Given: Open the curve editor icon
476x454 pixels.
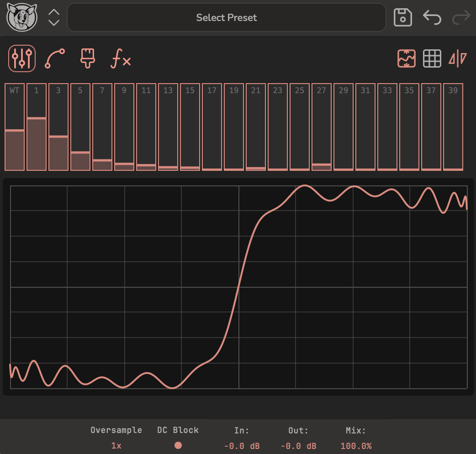Looking at the screenshot, I should [54, 58].
